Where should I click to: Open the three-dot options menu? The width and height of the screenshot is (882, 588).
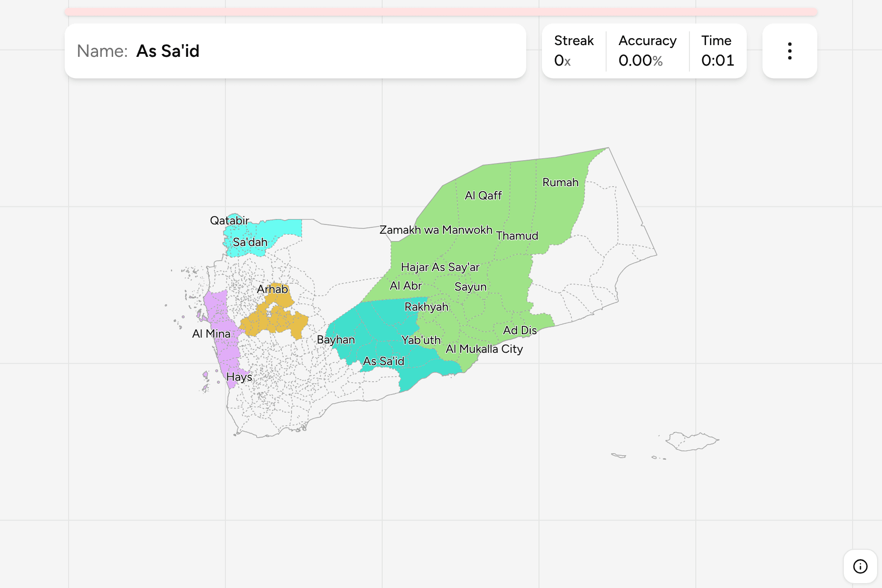point(789,51)
